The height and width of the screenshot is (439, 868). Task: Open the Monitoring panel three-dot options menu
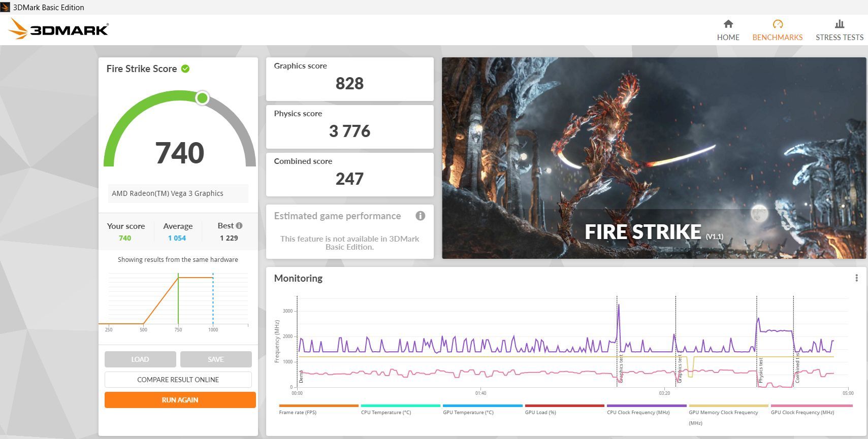856,278
